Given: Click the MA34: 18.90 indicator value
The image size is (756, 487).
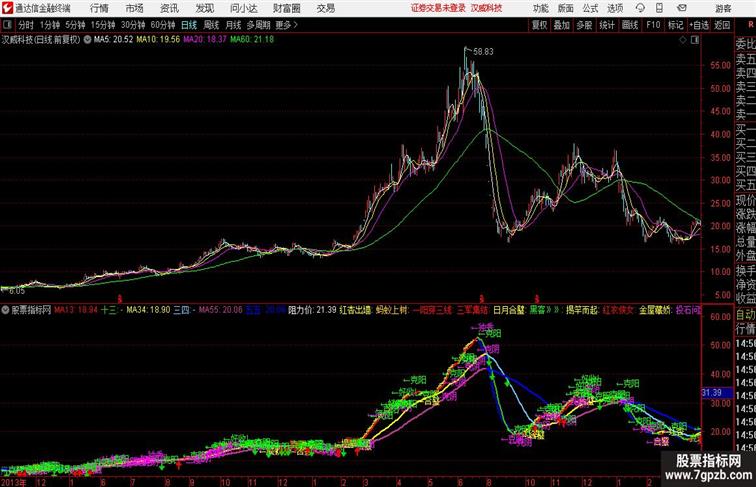Looking at the screenshot, I should pos(148,310).
